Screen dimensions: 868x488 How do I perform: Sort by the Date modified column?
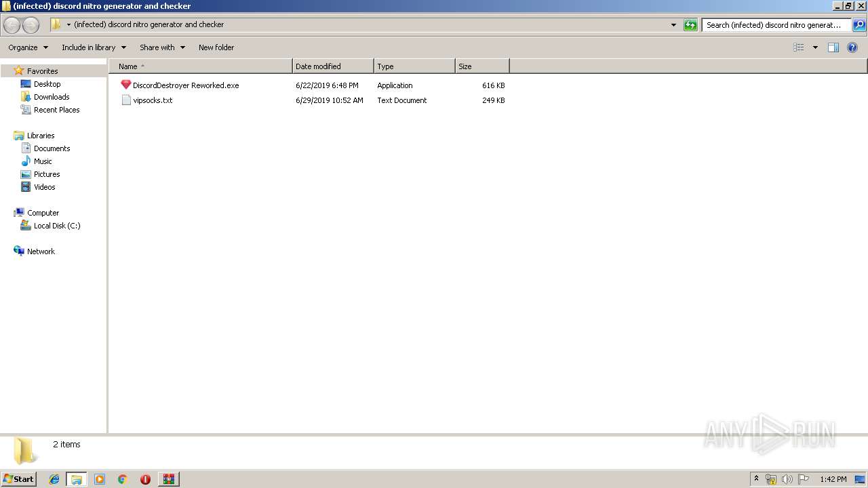click(333, 66)
